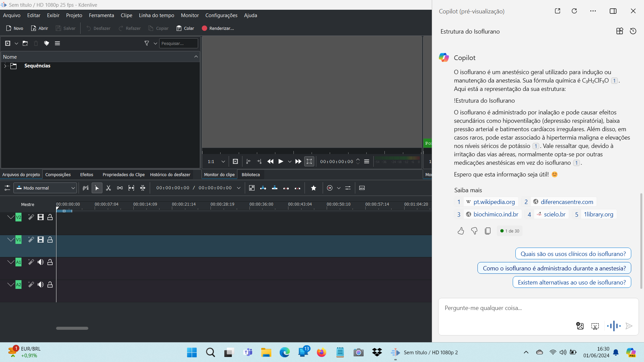Click the timeline horizontal scrollbar
This screenshot has height=362, width=644.
click(72, 328)
